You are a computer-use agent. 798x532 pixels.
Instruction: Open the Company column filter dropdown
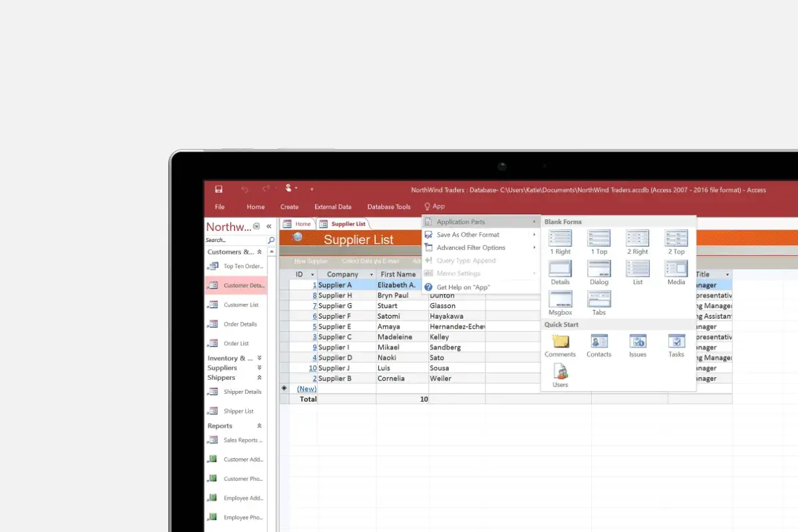click(372, 275)
